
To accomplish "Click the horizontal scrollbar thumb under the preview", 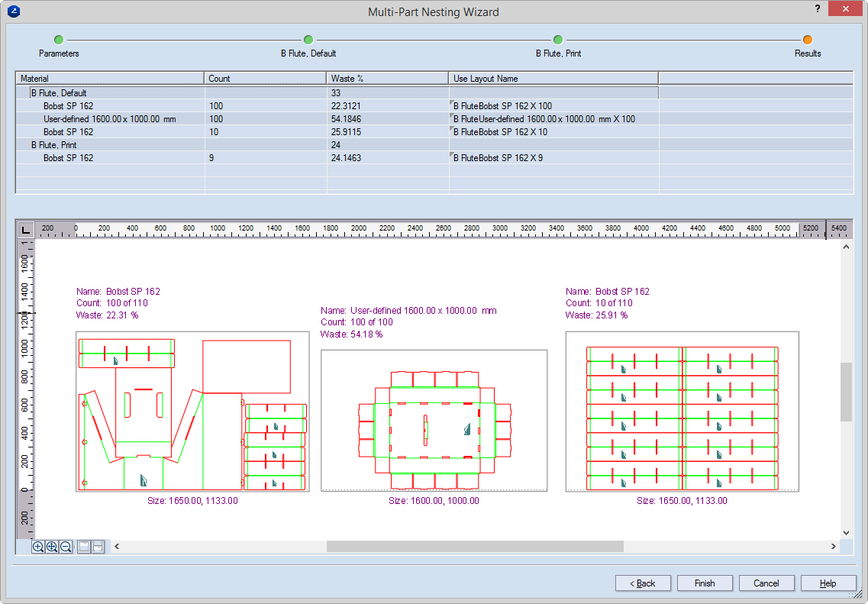I will point(475,547).
